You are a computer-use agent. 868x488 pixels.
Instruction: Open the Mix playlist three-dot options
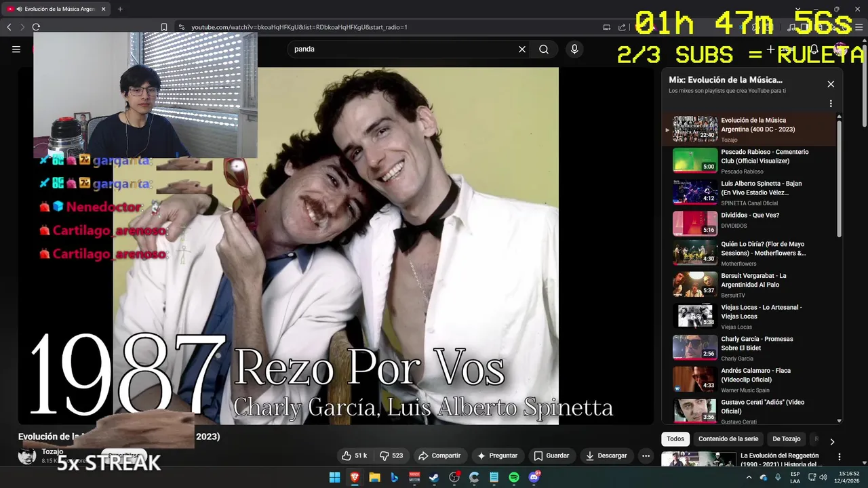[831, 104]
